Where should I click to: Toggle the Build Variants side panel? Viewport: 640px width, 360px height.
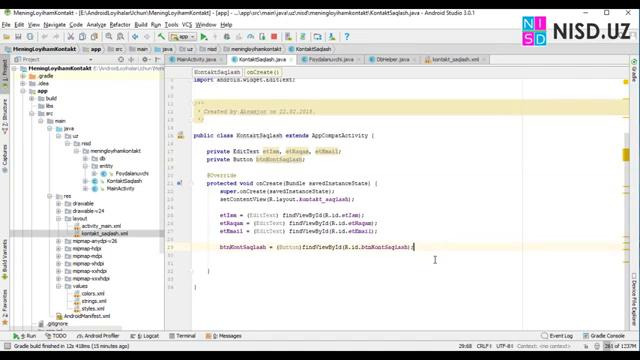coord(5,259)
